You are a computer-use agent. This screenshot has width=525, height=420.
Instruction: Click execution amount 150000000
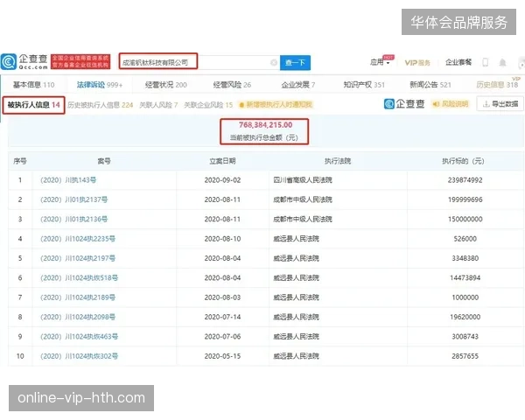[x=465, y=219]
